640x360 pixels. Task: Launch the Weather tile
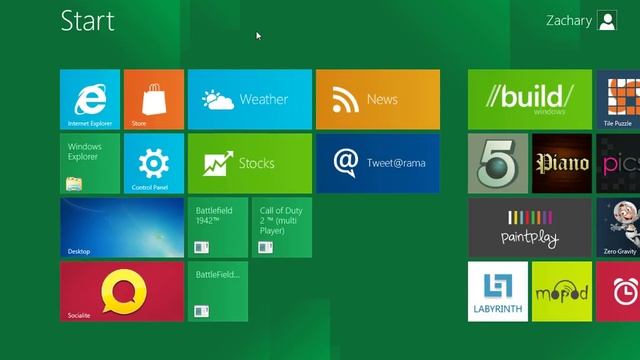(250, 99)
